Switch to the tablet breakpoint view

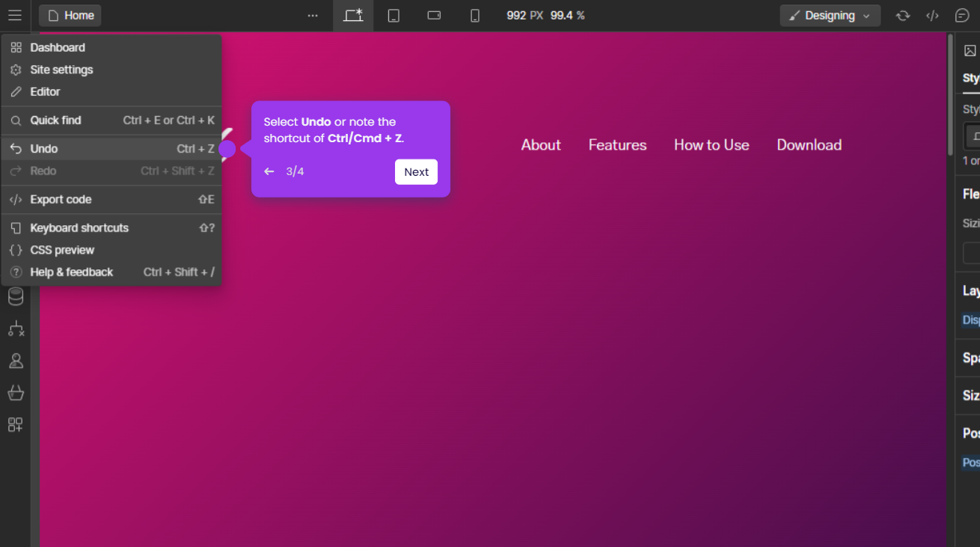tap(393, 15)
